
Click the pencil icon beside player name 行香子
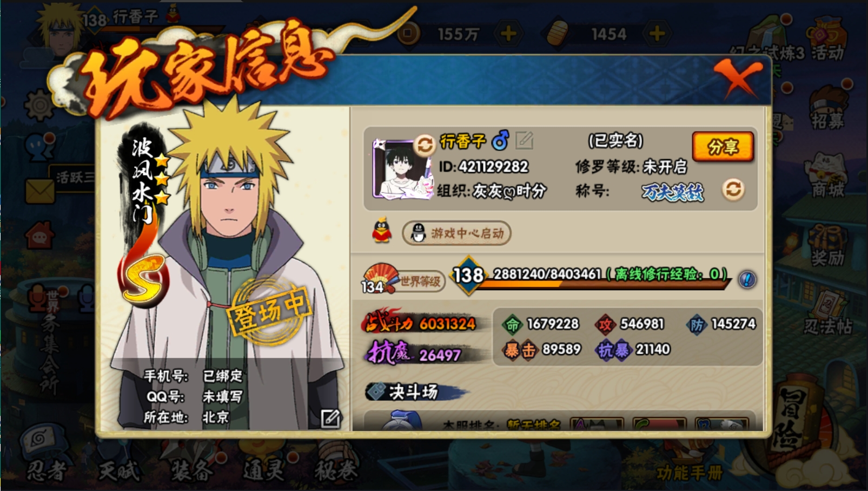click(x=524, y=141)
